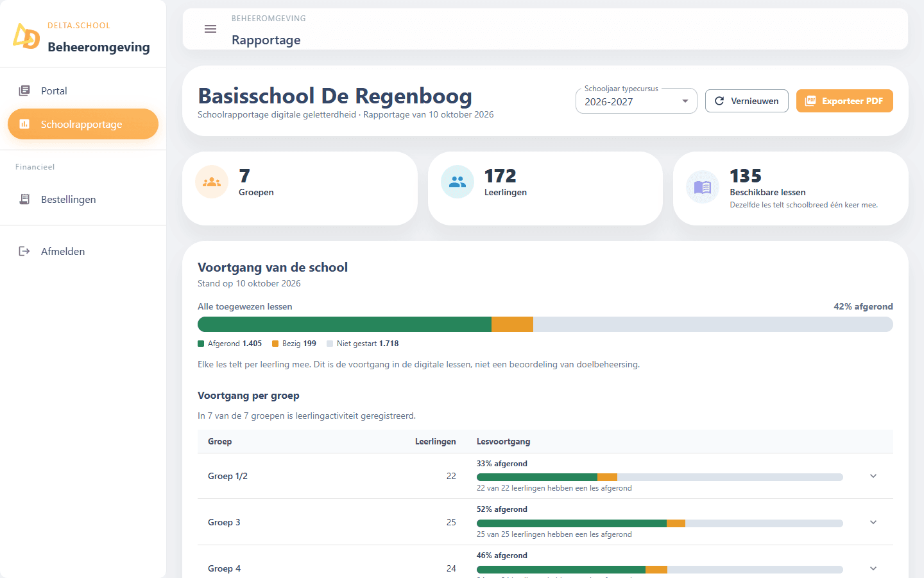Click the '42% afgerond' label
The image size is (924, 578).
coord(863,306)
